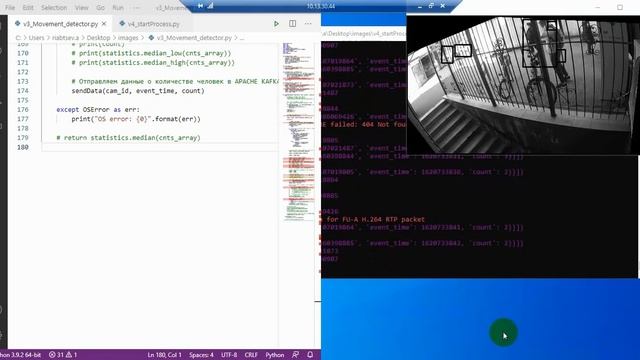The image size is (640, 360).
Task: Click the print OS error line 177
Action: coord(136,119)
